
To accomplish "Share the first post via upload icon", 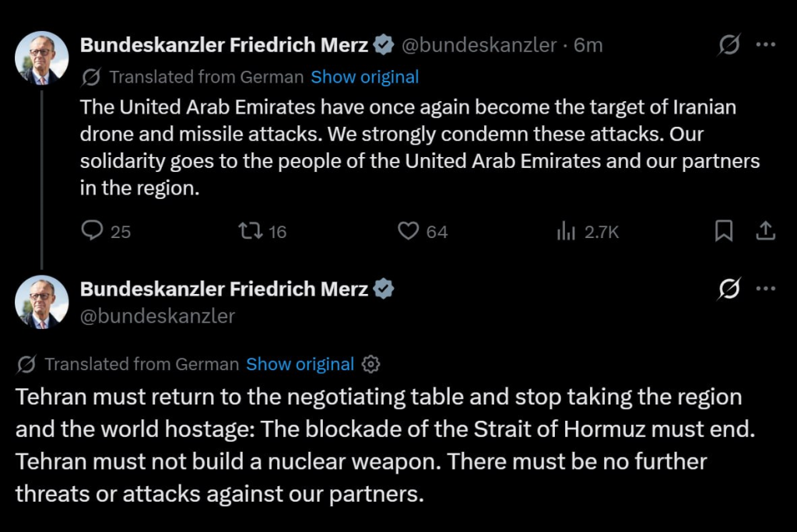I will point(766,231).
